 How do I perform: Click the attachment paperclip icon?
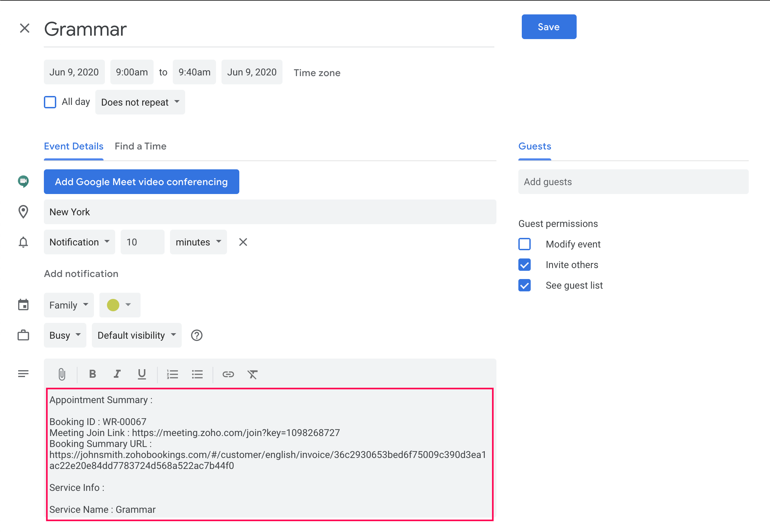click(62, 374)
